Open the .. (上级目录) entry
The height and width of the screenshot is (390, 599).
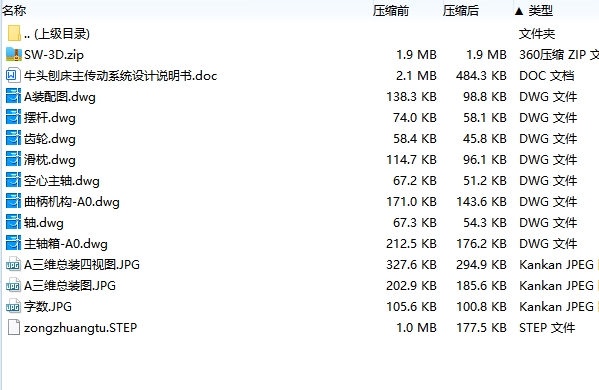pyautogui.click(x=57, y=34)
